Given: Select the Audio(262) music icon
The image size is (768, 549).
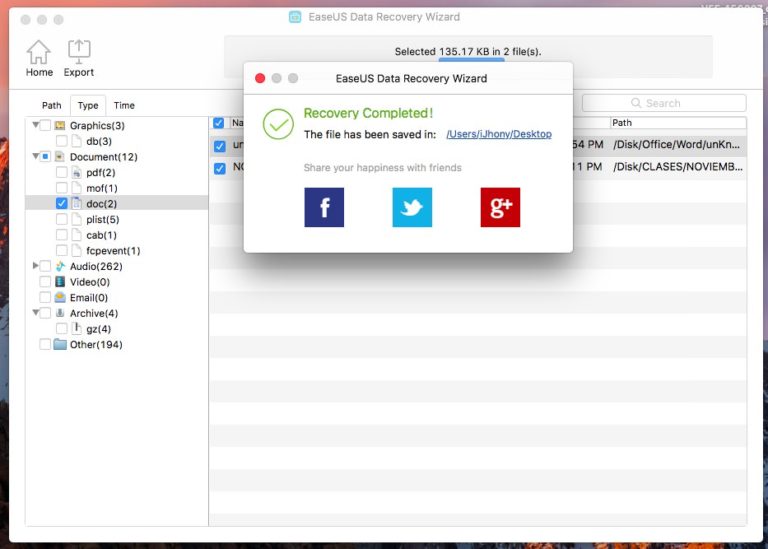Looking at the screenshot, I should (60, 266).
